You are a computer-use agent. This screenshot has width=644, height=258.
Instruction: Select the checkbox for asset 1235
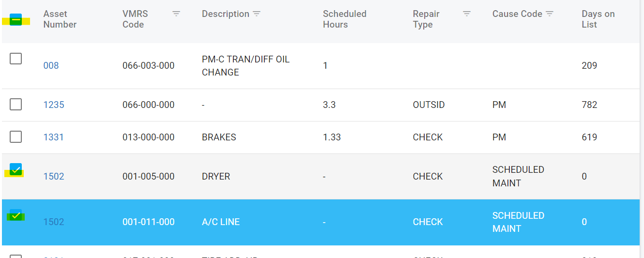16,105
